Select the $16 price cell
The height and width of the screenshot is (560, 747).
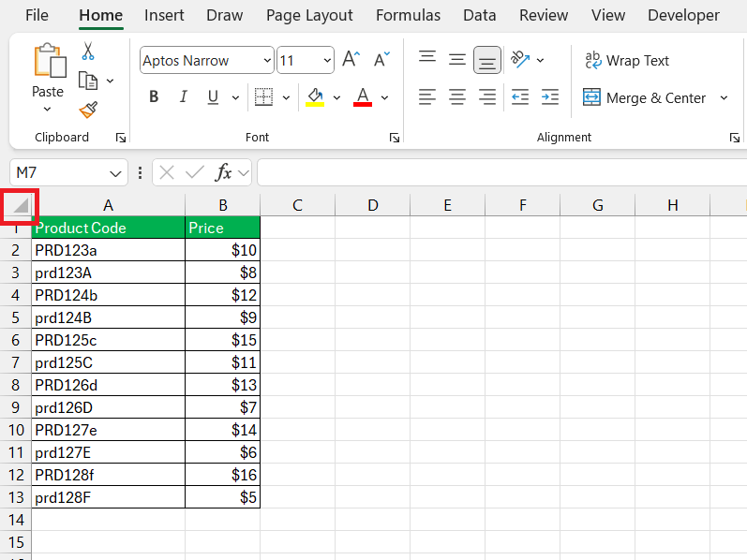(x=222, y=475)
